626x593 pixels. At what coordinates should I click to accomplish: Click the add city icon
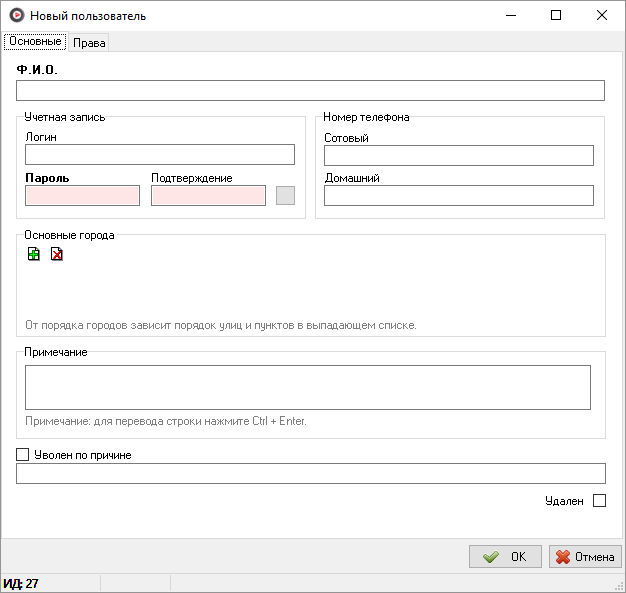(34, 255)
